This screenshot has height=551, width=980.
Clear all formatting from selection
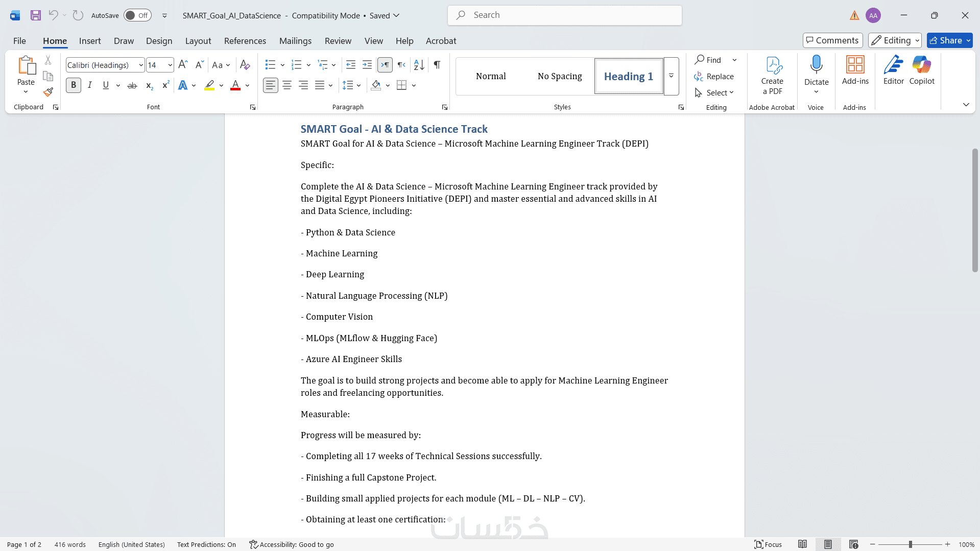(x=245, y=65)
